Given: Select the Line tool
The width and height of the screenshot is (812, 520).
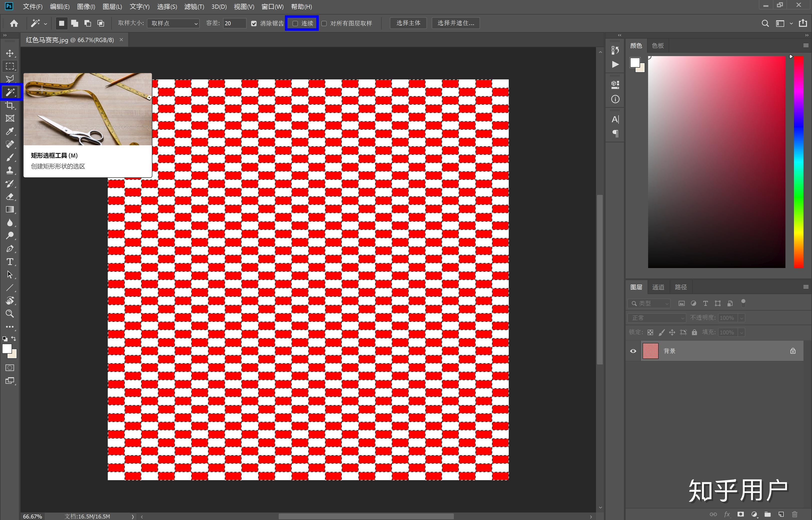Looking at the screenshot, I should 10,288.
